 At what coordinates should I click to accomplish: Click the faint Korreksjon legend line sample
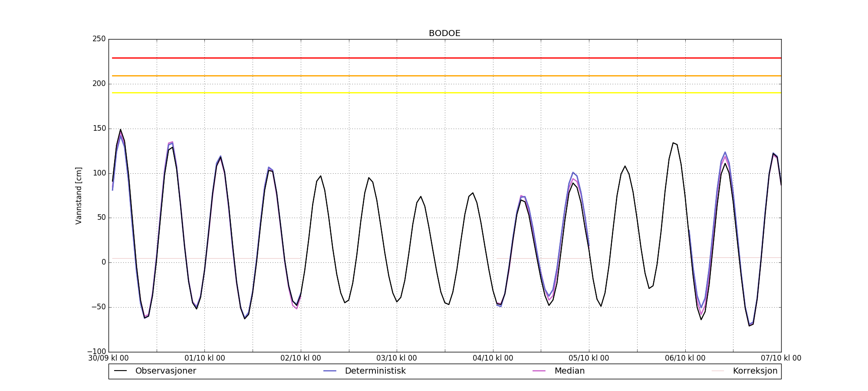click(718, 371)
